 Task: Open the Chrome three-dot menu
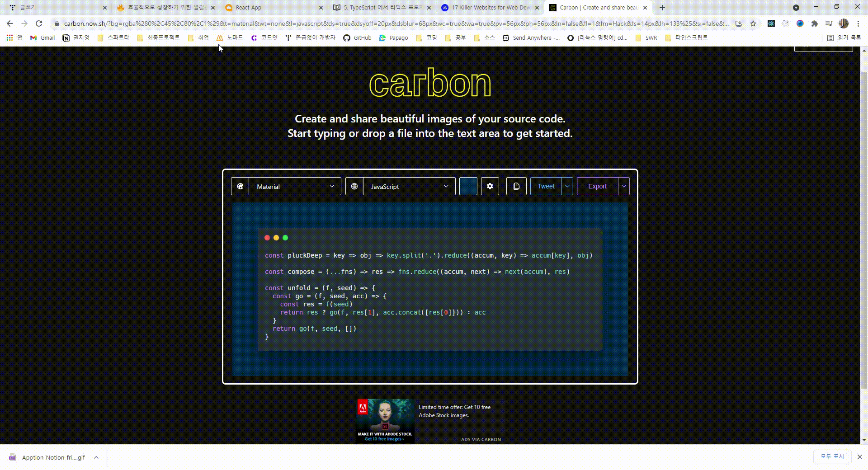(x=858, y=23)
